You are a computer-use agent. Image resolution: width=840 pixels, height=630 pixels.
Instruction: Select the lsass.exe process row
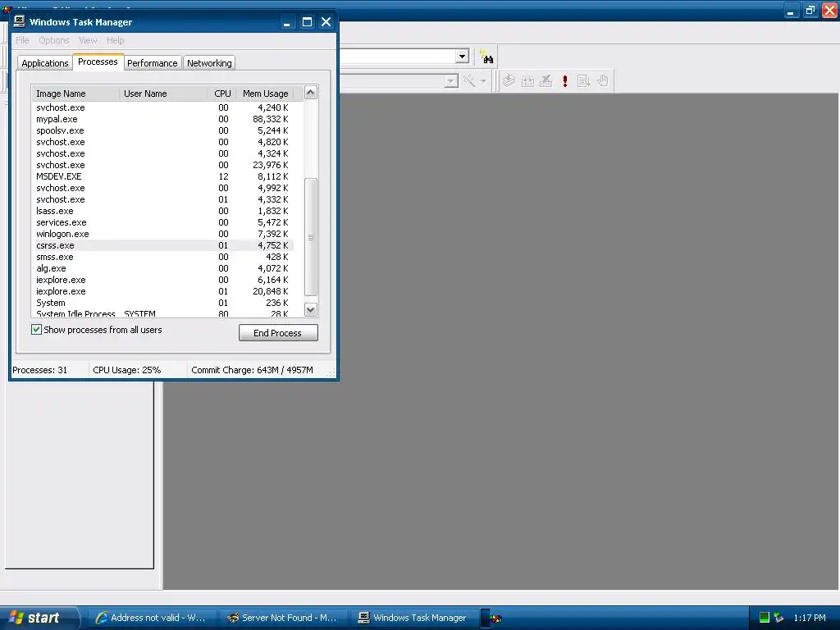(x=162, y=211)
